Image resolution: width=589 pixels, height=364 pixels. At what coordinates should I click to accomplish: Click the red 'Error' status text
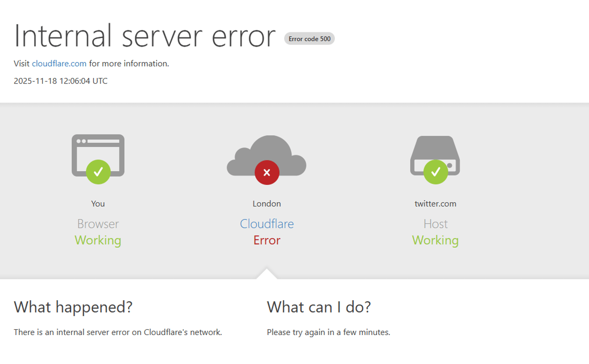[267, 240]
